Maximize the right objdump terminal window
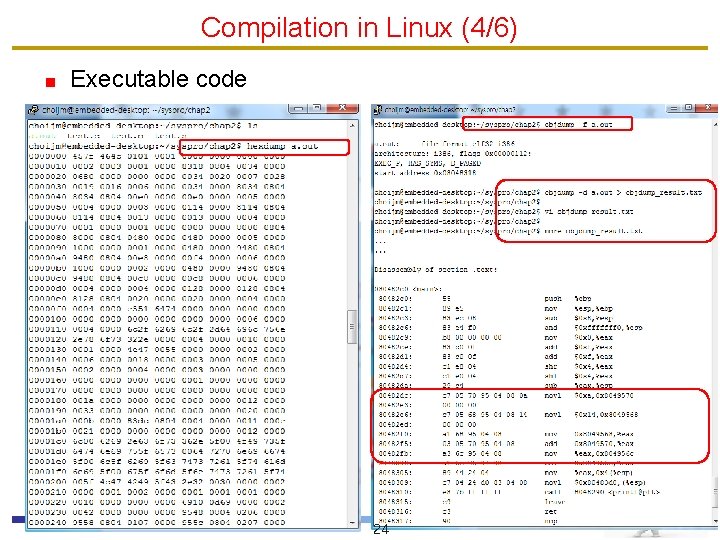This screenshot has height=540, width=720. click(x=689, y=108)
